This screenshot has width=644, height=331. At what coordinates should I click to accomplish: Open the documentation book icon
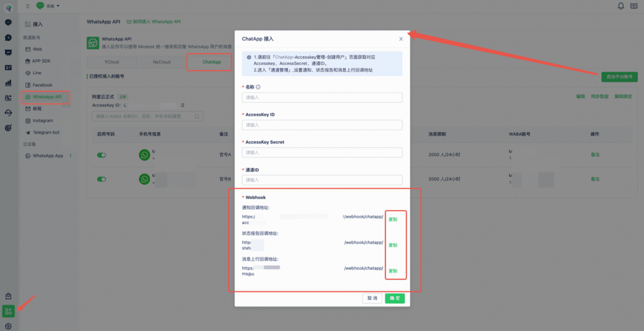point(634,6)
